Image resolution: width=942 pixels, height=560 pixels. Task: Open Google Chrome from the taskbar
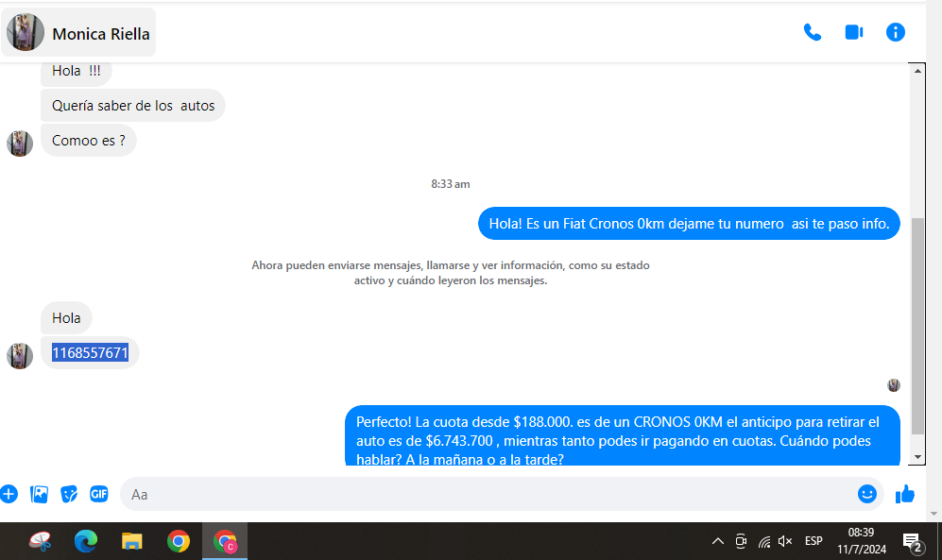click(x=179, y=541)
